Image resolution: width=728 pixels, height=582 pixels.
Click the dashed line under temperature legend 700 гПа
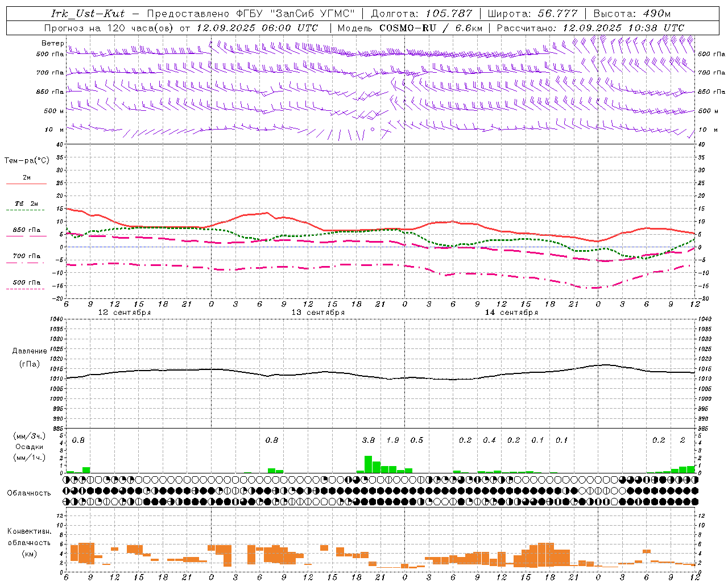click(25, 263)
